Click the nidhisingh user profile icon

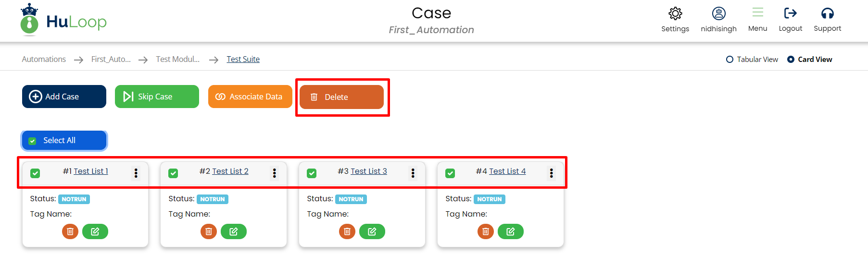[718, 13]
